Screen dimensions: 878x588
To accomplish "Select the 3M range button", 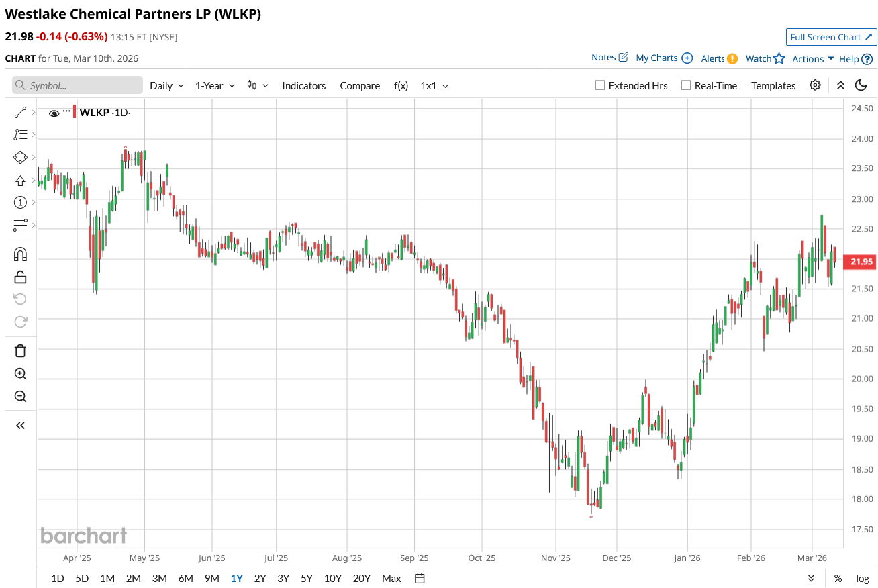I will 159,578.
